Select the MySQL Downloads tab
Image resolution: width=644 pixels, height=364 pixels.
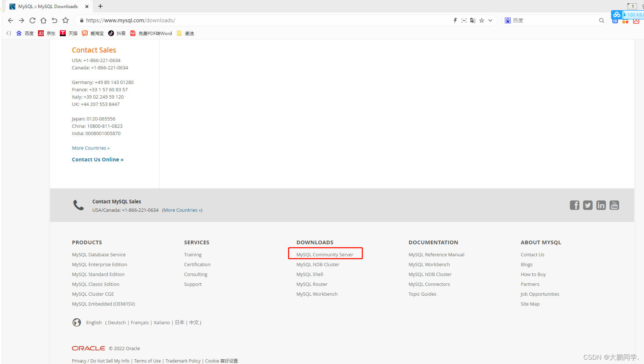point(48,7)
